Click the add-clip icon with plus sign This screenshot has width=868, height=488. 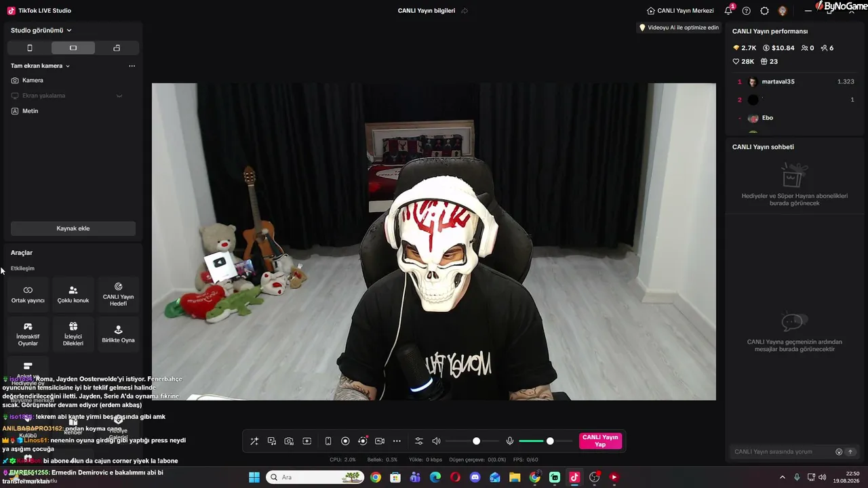coord(307,441)
